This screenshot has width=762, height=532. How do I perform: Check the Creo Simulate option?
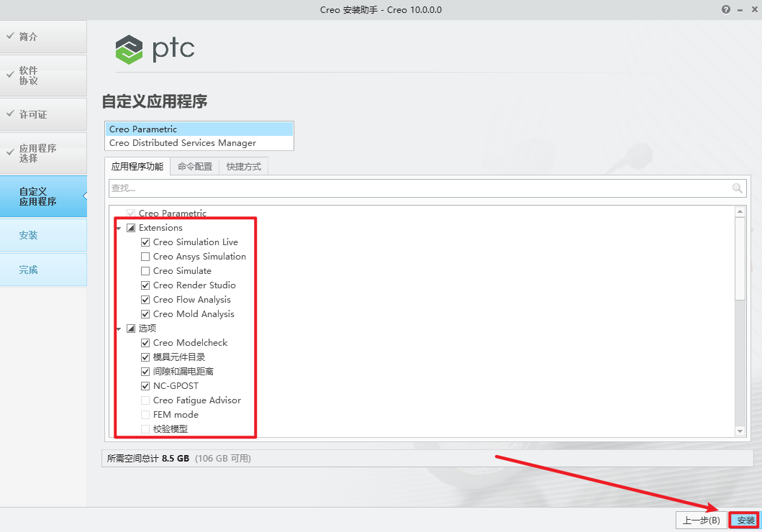coord(145,270)
